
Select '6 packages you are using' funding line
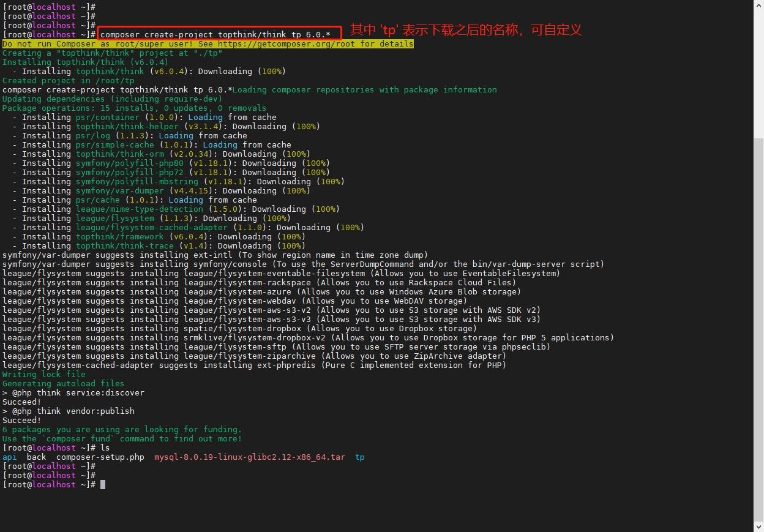click(122, 430)
